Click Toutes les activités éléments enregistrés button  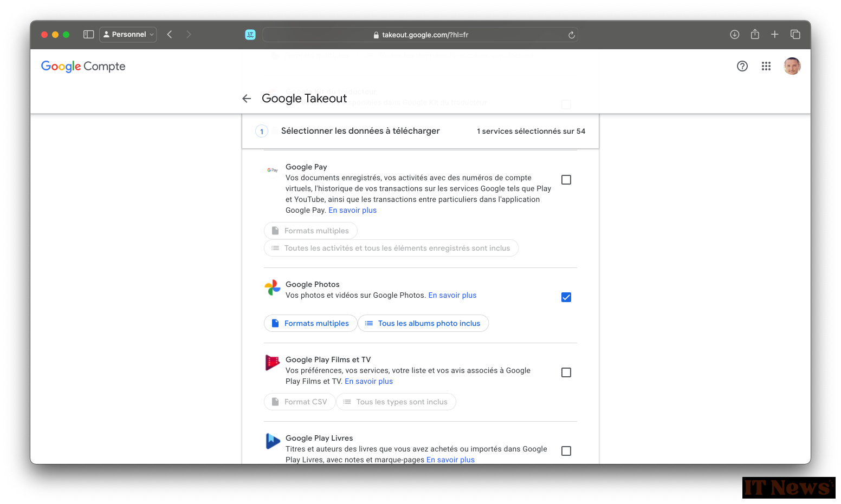tap(391, 248)
